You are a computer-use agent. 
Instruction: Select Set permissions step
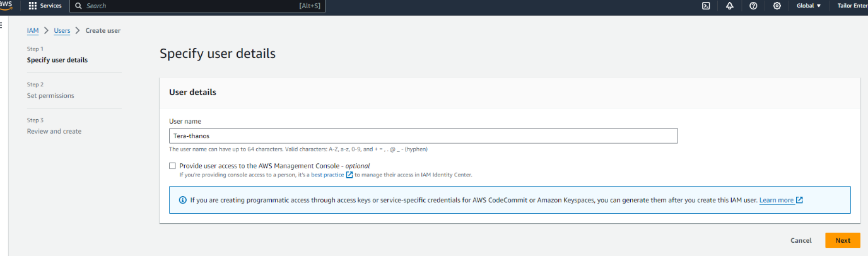click(50, 96)
